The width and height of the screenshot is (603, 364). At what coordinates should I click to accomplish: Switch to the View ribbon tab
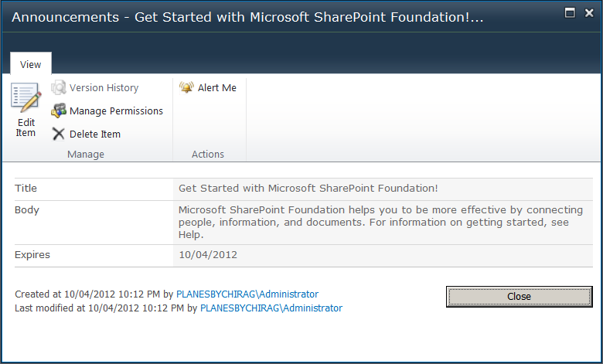[31, 65]
